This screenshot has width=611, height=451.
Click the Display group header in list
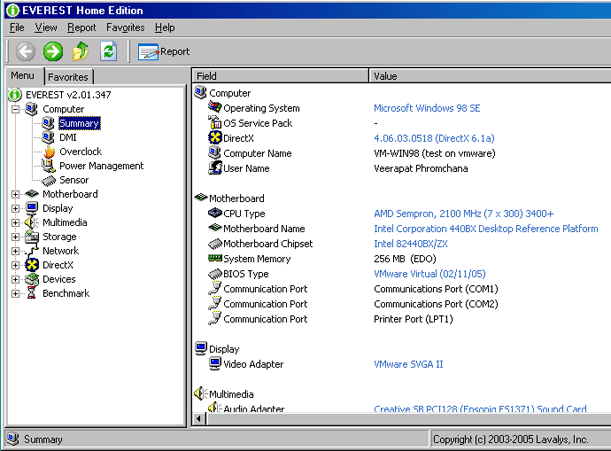point(224,349)
